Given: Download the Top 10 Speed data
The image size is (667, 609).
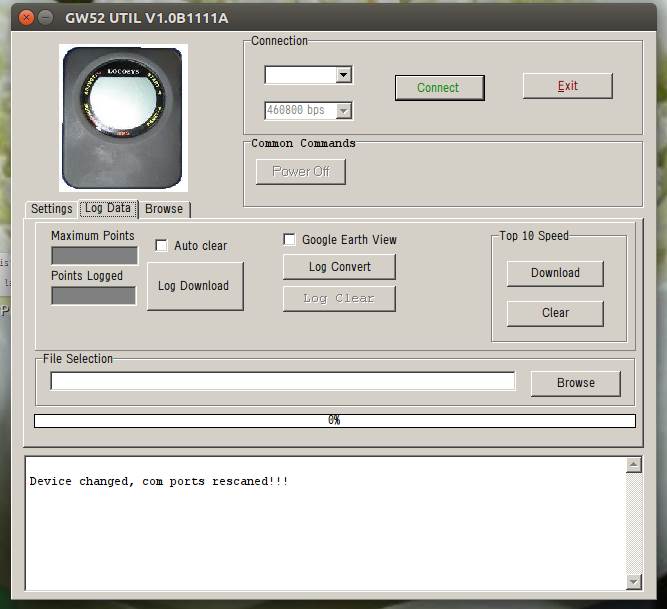Looking at the screenshot, I should [555, 273].
